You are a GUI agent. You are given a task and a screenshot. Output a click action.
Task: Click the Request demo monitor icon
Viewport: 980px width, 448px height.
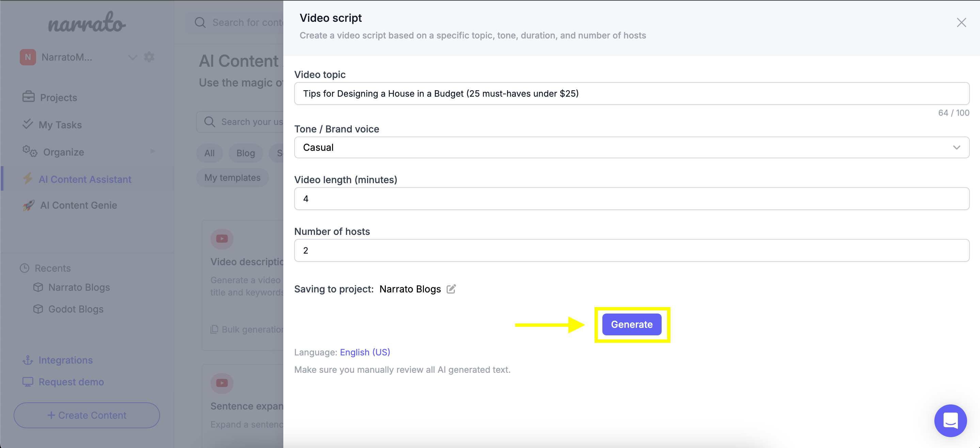click(28, 382)
